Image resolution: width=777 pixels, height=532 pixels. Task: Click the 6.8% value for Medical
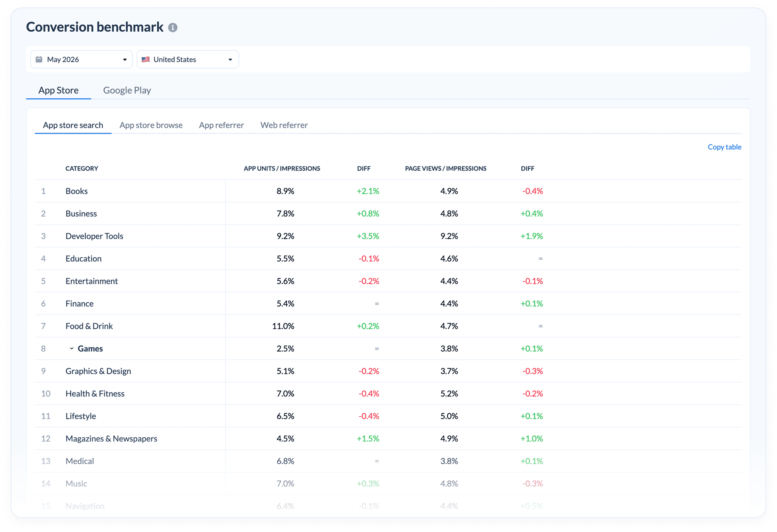286,461
